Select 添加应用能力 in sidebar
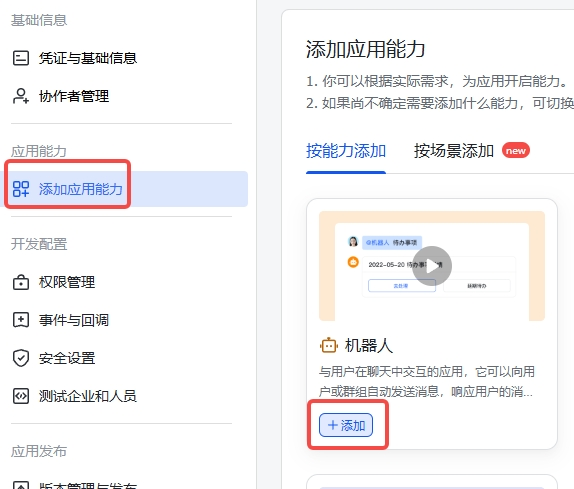This screenshot has width=574, height=489. (x=124, y=189)
